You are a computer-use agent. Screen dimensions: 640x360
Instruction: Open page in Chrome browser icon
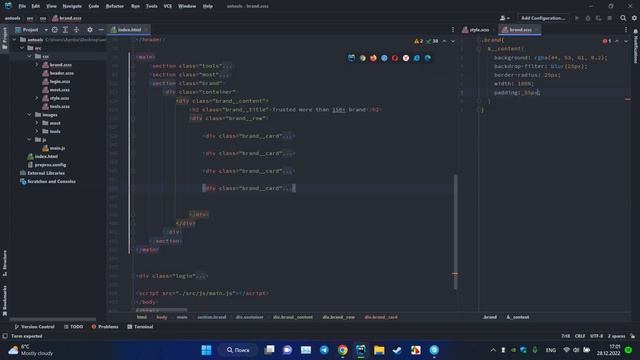tap(362, 58)
